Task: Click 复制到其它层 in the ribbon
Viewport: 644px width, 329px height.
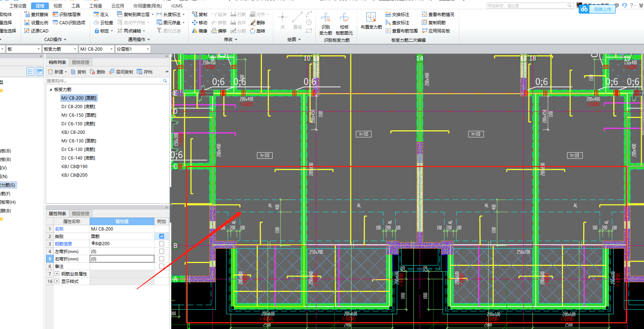Action: point(135,14)
